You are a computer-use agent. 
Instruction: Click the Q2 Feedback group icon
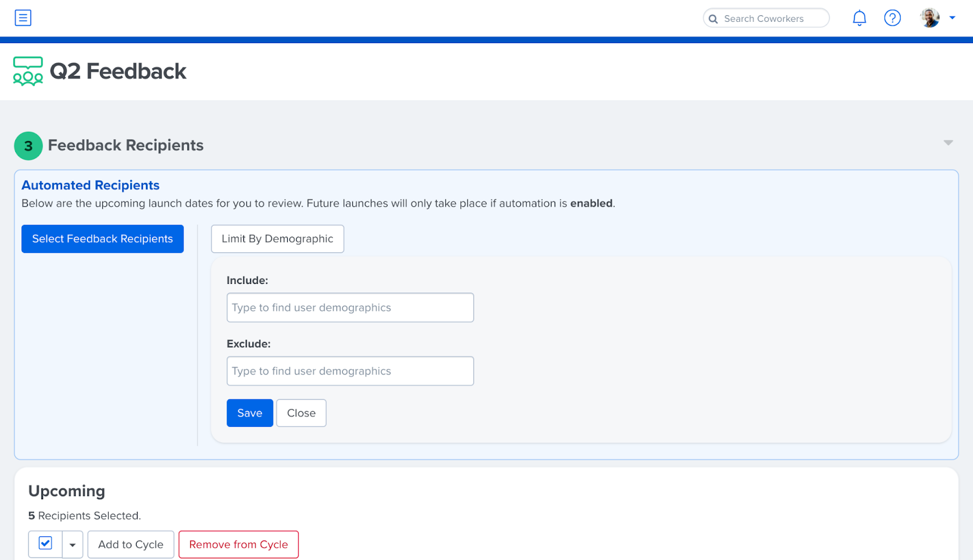point(28,71)
